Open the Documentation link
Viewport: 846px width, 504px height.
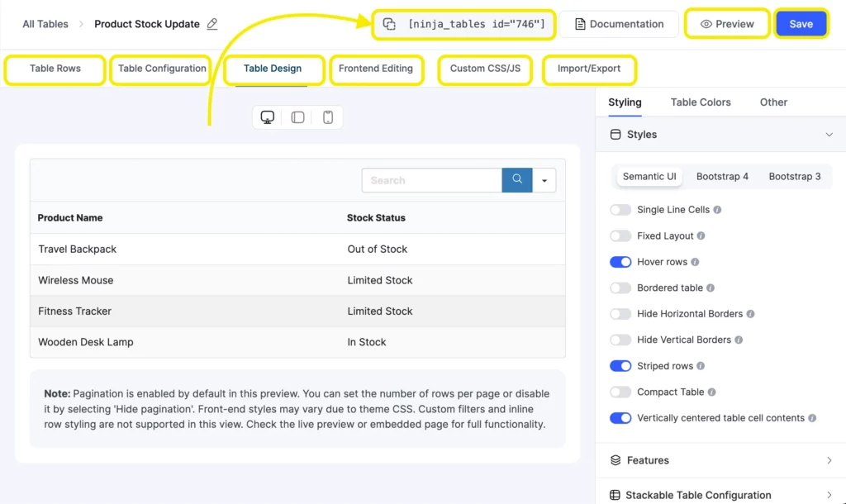(x=619, y=24)
